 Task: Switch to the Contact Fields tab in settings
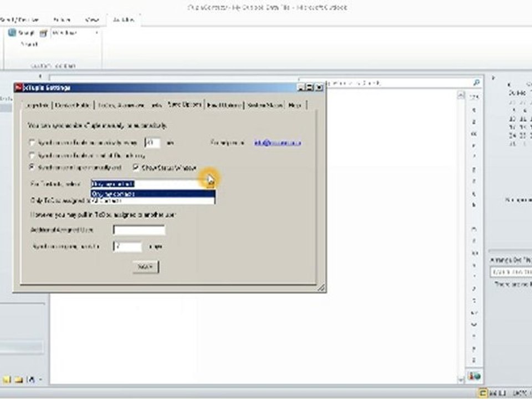point(73,105)
